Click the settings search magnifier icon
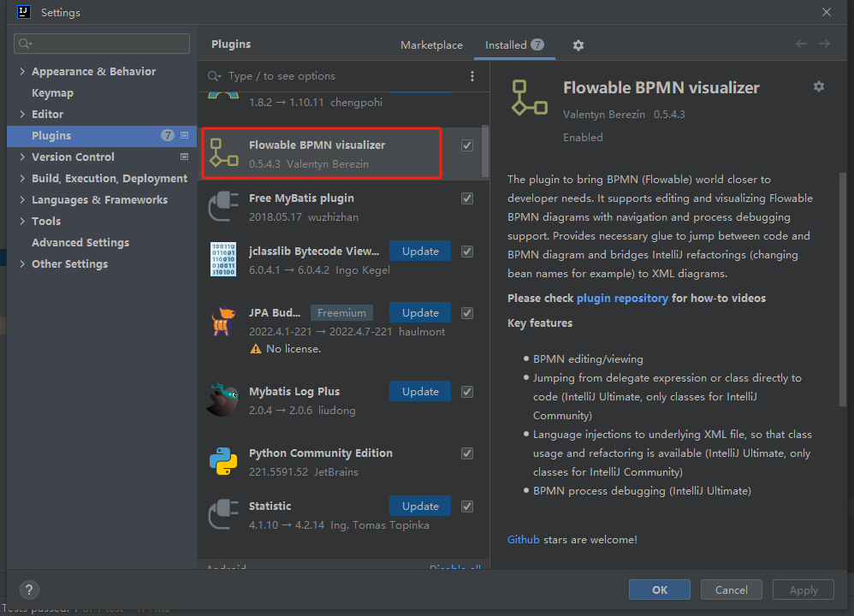Image resolution: width=854 pixels, height=616 pixels. 25,44
